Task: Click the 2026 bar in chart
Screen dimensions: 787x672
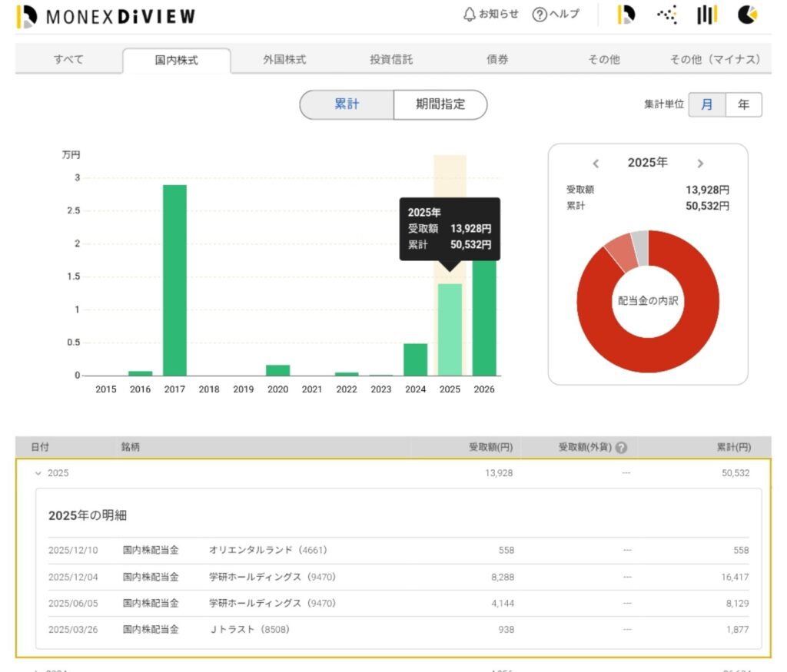Action: tap(484, 318)
